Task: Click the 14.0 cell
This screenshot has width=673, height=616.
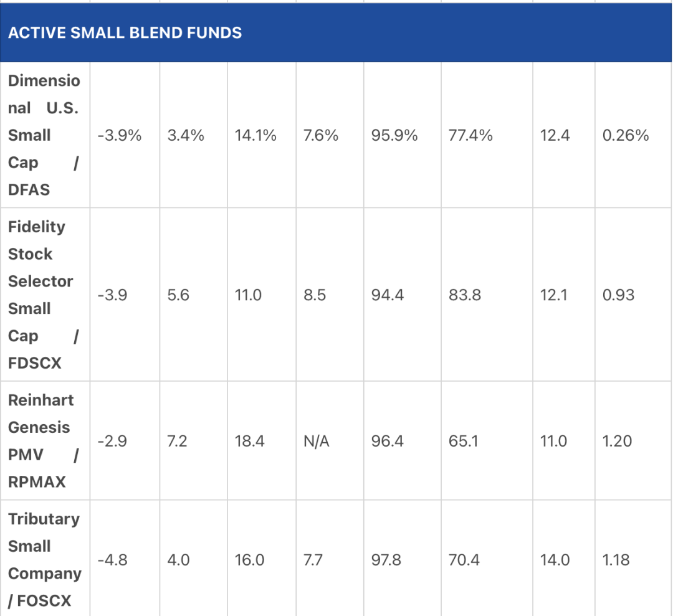Action: point(555,560)
